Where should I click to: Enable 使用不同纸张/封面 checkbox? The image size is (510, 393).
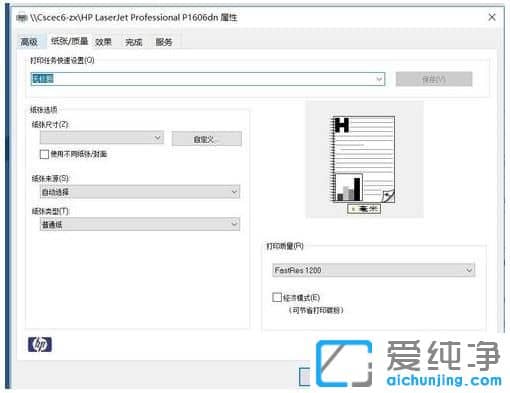[x=44, y=154]
